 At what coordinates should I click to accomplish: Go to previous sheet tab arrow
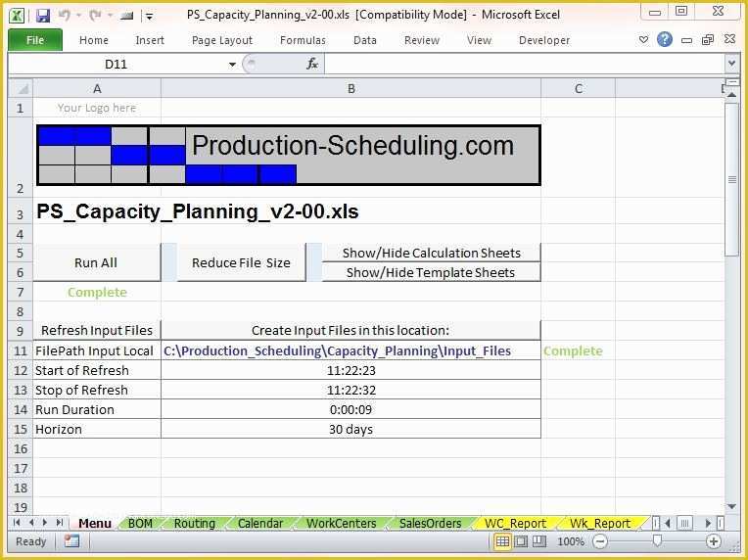point(31,523)
